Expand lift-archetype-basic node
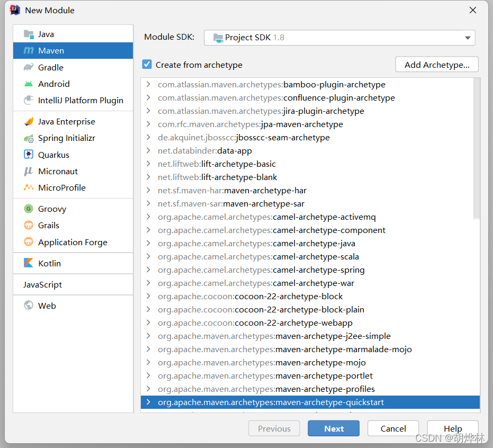The width and height of the screenshot is (493, 448). coord(148,164)
